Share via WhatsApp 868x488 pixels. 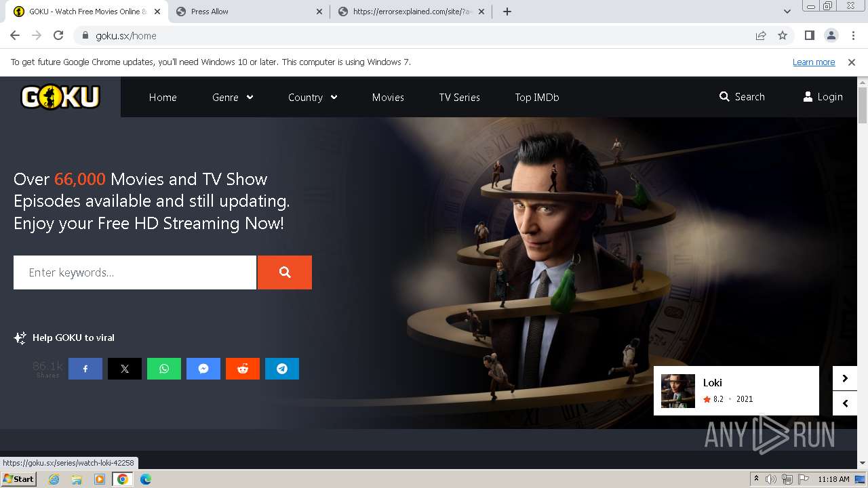tap(164, 369)
